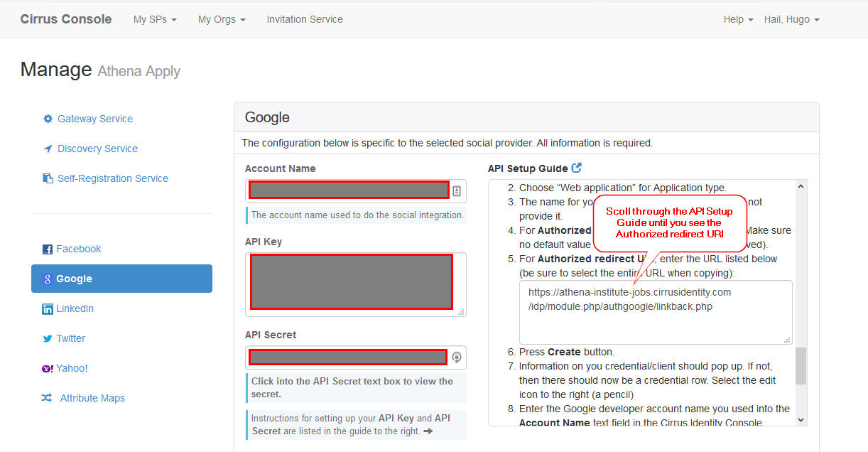
Task: Click the setup guide scroll down arrow
Action: click(801, 420)
